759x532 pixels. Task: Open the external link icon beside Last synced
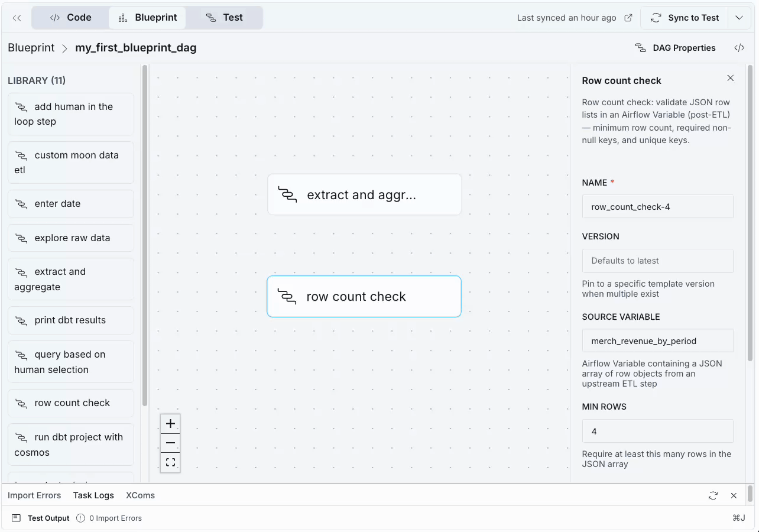[x=628, y=18]
